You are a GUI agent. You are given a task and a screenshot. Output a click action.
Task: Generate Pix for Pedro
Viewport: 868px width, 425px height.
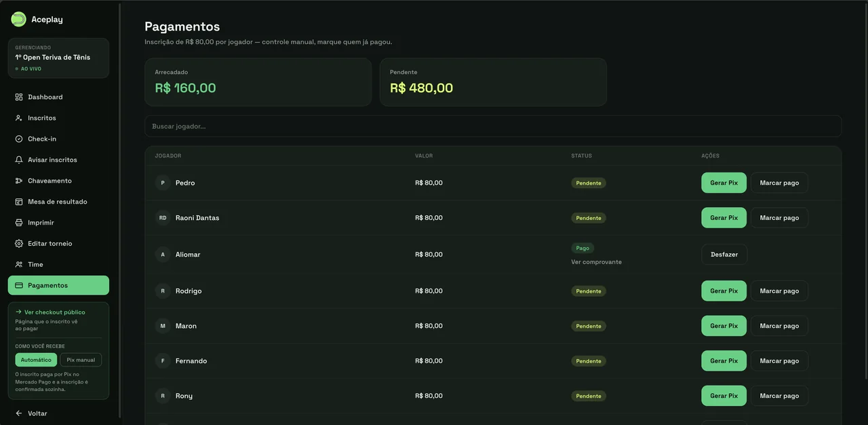click(x=724, y=183)
